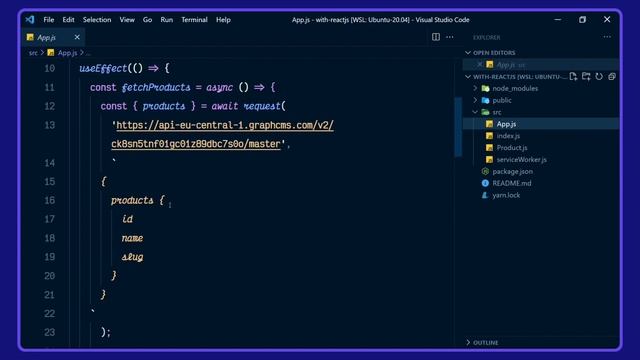Place cursor on fetchProducts identifier
This screenshot has width=640, height=360.
tap(156, 87)
